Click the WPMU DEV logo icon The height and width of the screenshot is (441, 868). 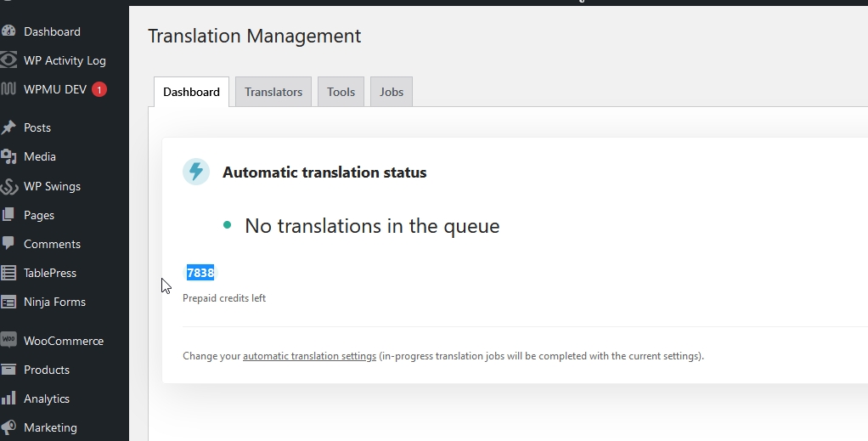point(8,89)
